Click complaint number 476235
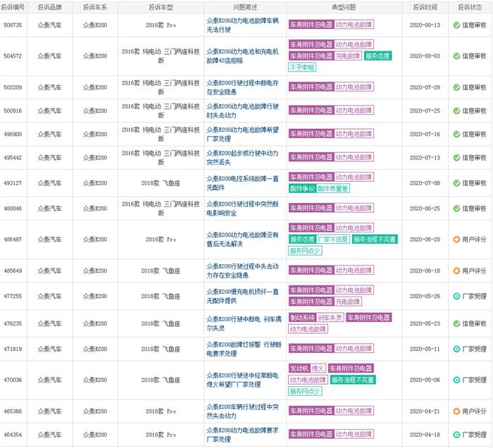The height and width of the screenshot is (448, 493). [13, 323]
